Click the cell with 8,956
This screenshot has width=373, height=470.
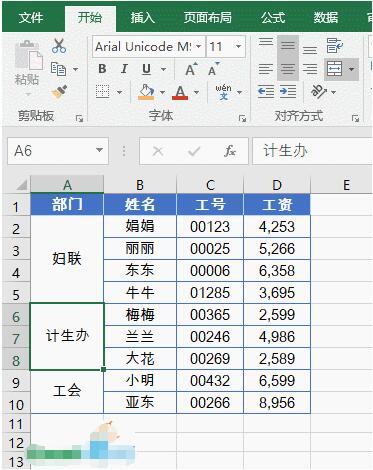(277, 402)
